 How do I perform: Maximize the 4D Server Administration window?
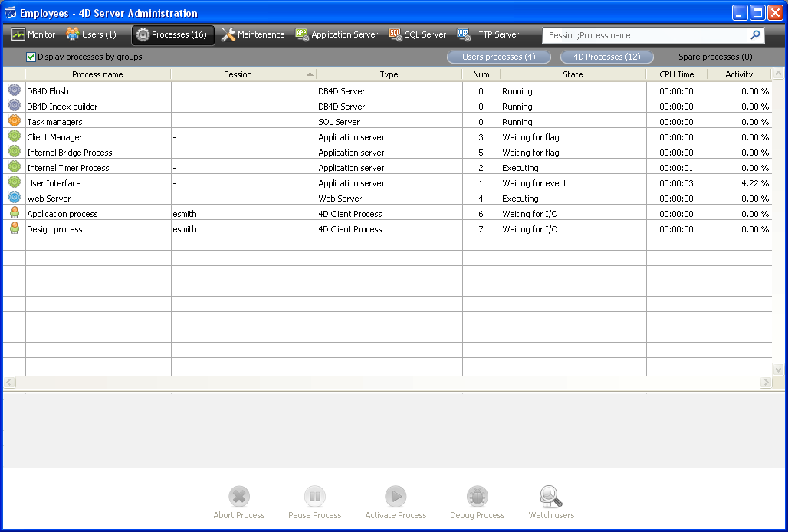click(x=757, y=13)
